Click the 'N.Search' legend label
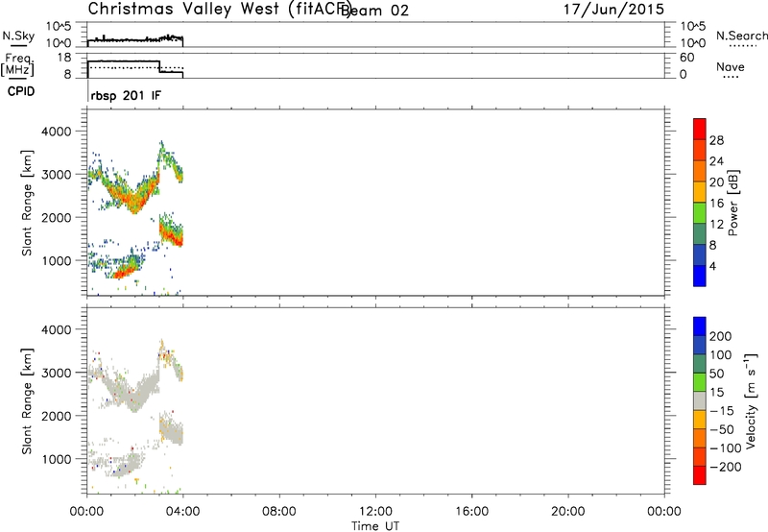Screen dimensions: 768x532 pyautogui.click(x=741, y=36)
